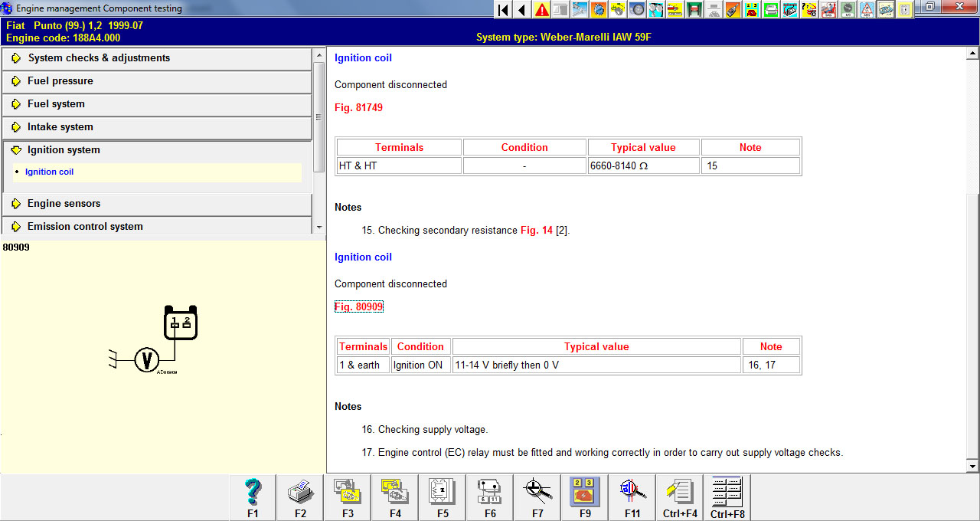Click the F11 search icon
The width and height of the screenshot is (980, 521).
(x=632, y=496)
